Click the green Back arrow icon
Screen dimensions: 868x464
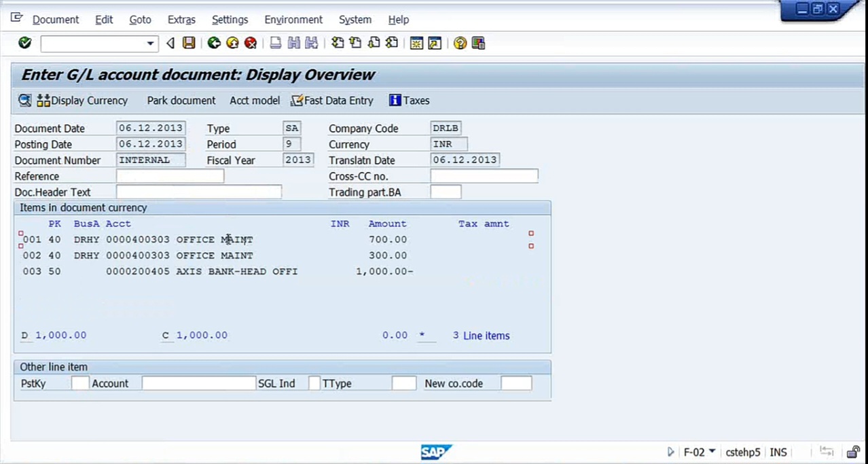click(x=214, y=43)
